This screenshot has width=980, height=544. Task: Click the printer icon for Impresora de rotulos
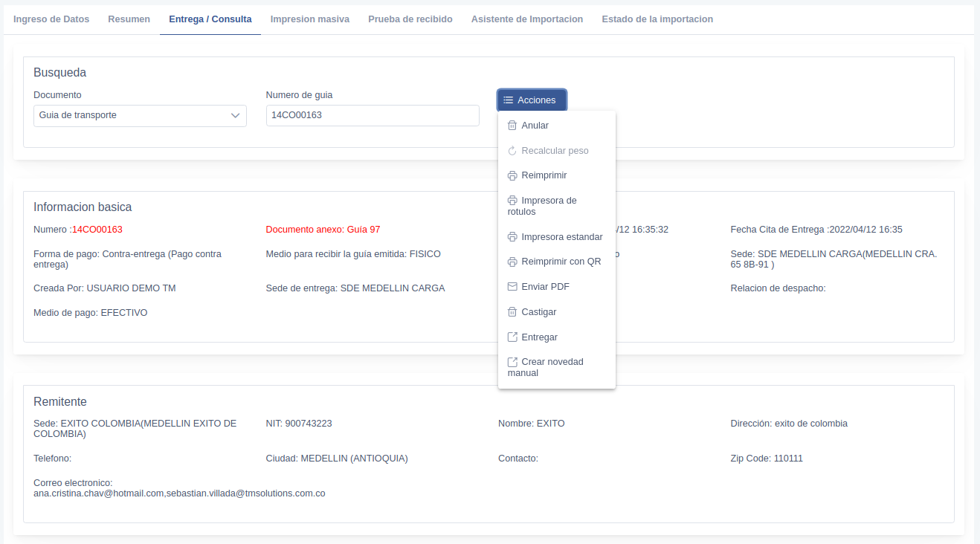pos(512,201)
